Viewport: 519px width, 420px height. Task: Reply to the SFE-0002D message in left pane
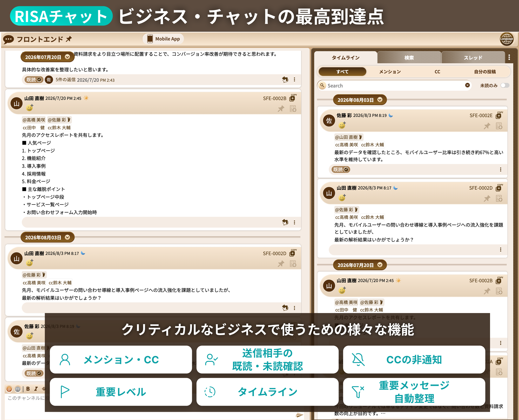click(x=285, y=308)
